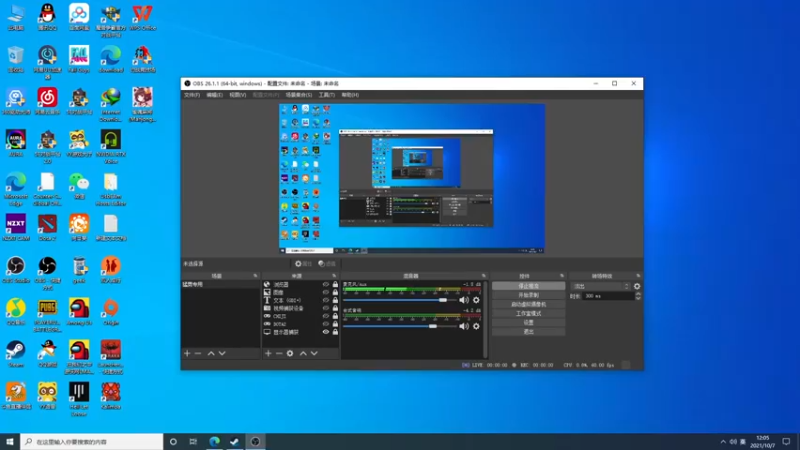The height and width of the screenshot is (450, 800).
Task: Remove the selected source with the minus icon in the sources panel
Action: [279, 353]
